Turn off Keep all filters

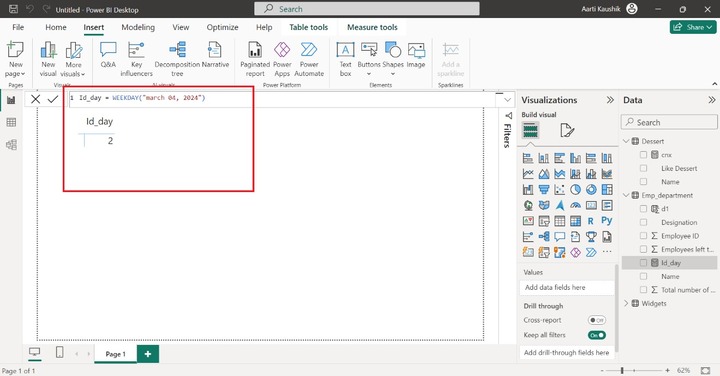point(596,335)
